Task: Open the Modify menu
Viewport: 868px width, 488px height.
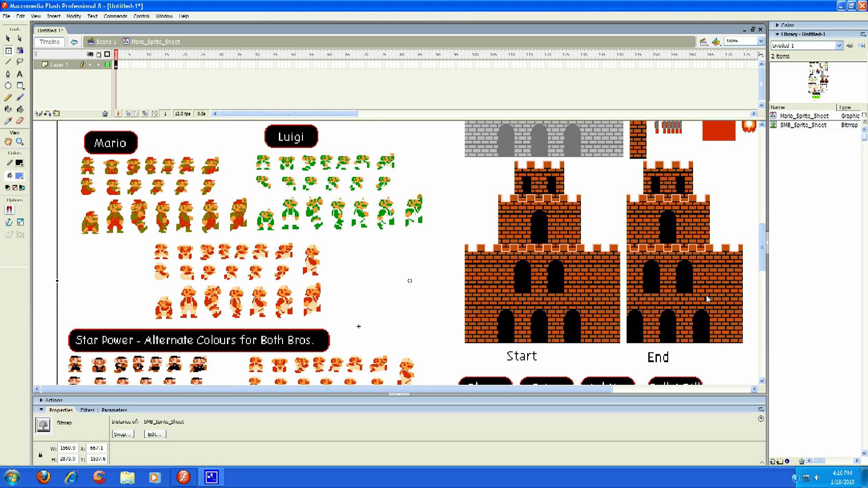Action: click(73, 16)
